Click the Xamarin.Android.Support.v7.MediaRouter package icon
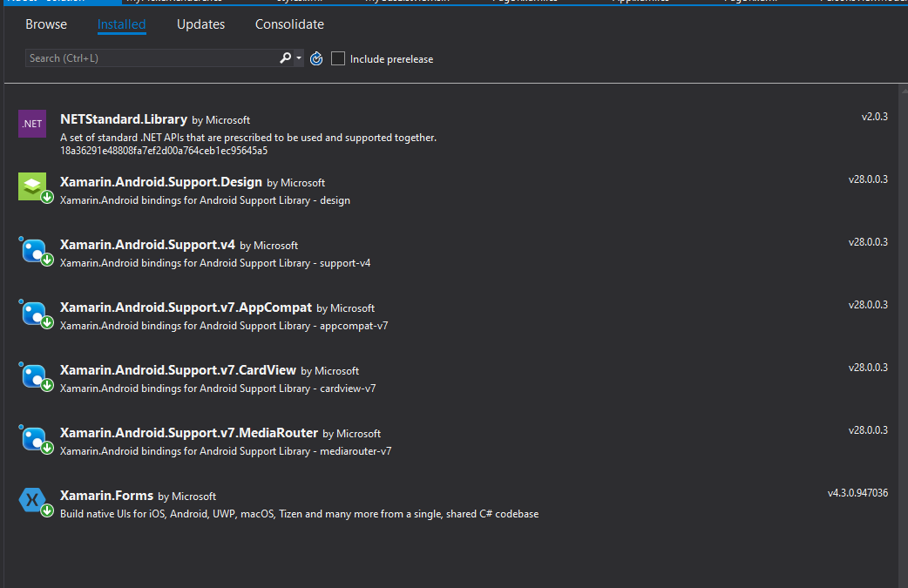The image size is (908, 588). 36,439
